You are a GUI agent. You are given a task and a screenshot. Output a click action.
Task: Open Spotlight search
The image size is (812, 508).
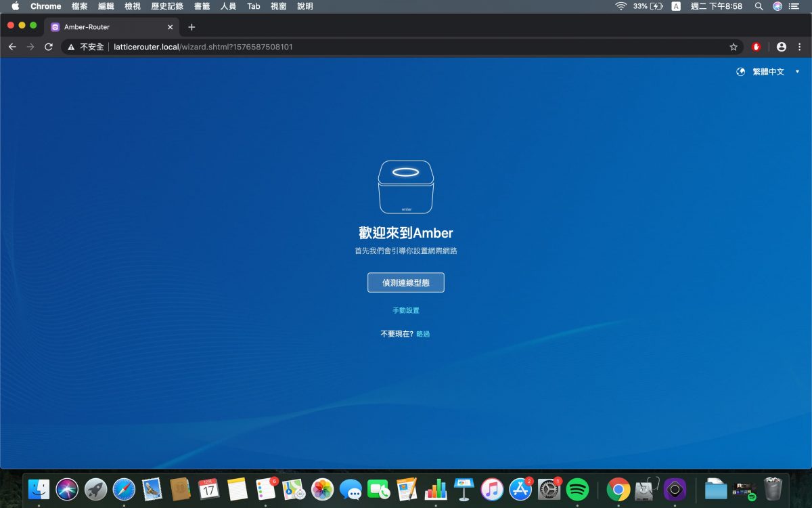click(x=759, y=6)
